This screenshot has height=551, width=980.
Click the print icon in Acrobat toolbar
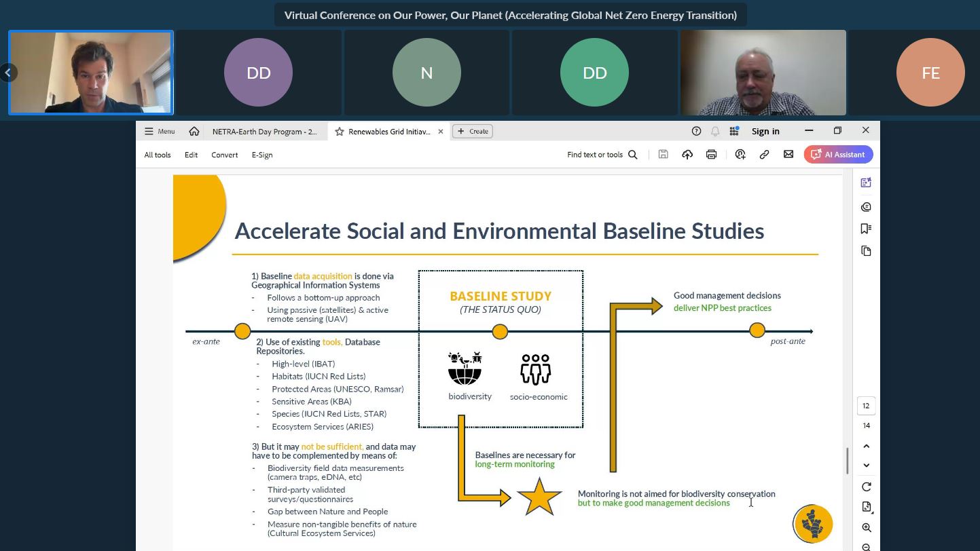tap(711, 155)
